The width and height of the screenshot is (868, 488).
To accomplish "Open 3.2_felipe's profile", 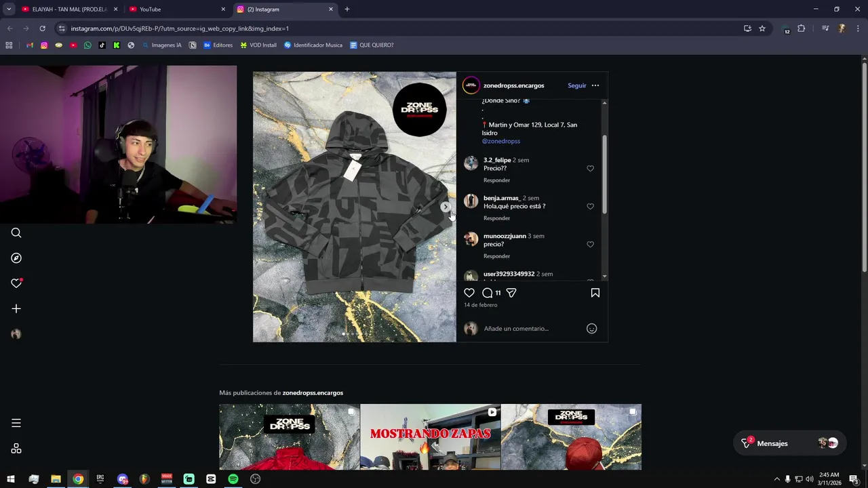I will (497, 160).
